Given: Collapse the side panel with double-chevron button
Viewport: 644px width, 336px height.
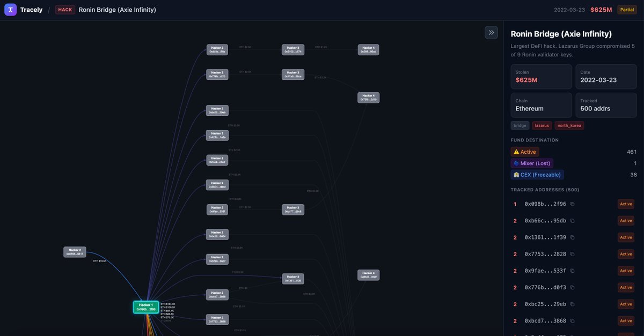Looking at the screenshot, I should tap(491, 33).
